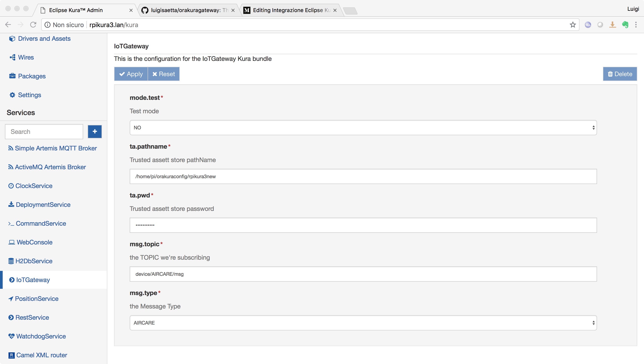Click the Apply button
Viewport: 644px width, 364px height.
point(131,74)
